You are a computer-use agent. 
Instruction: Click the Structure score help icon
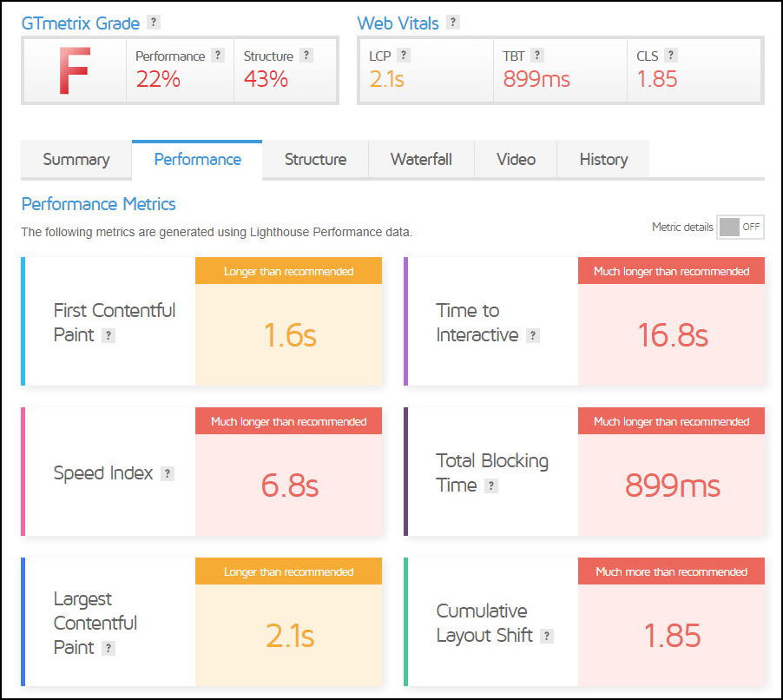click(306, 55)
